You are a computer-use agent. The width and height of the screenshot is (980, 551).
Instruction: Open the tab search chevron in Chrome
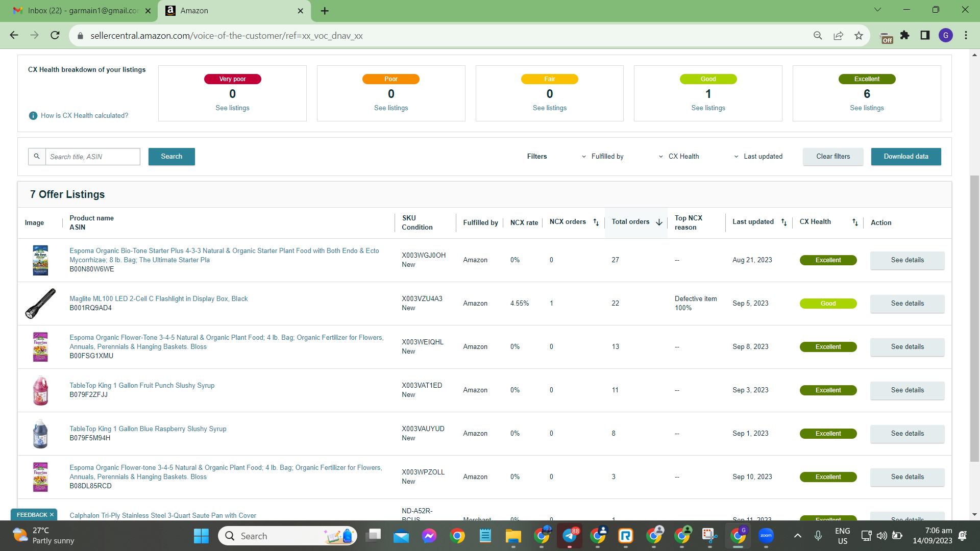click(x=877, y=10)
